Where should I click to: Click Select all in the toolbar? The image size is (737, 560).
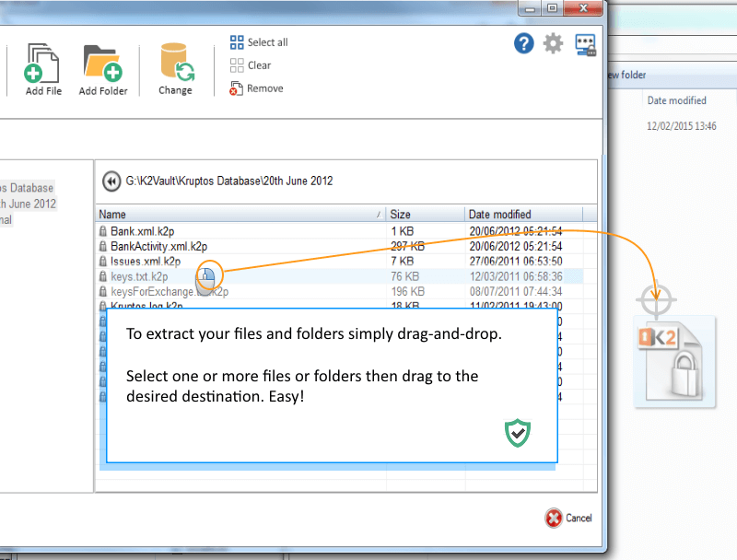tap(259, 42)
